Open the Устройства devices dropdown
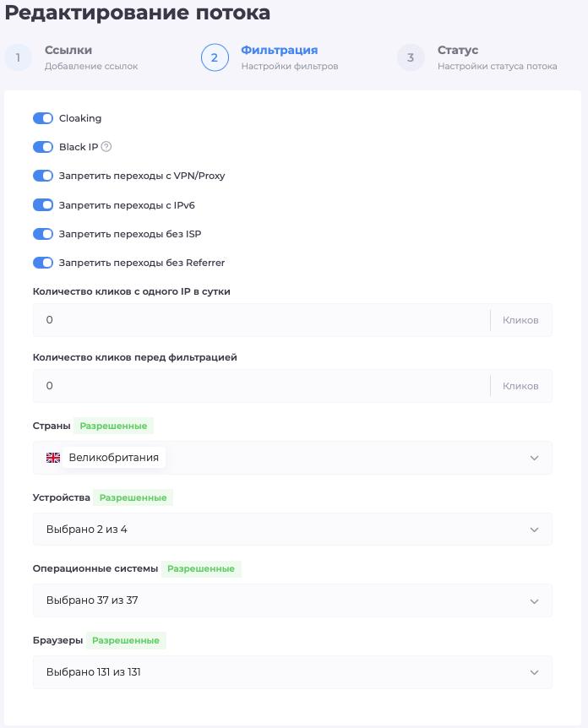Viewport: 588px width, 728px height. click(292, 530)
